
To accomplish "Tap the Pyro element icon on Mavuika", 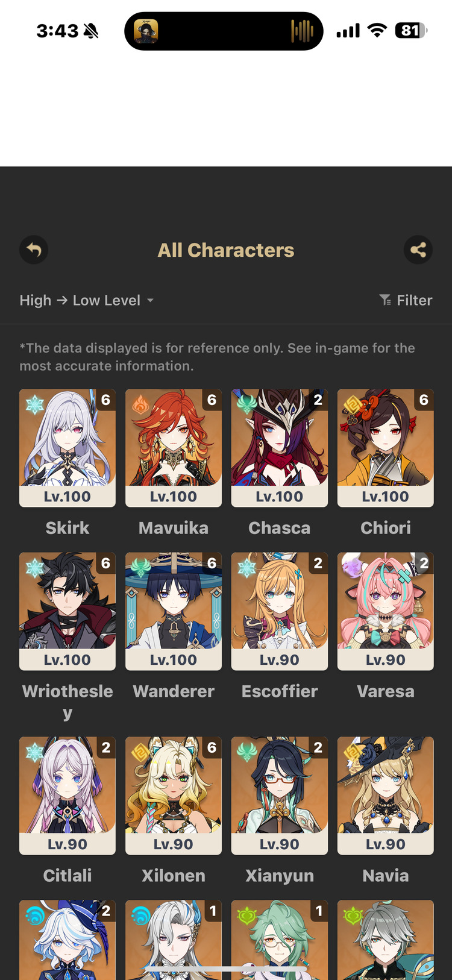I will [x=140, y=404].
